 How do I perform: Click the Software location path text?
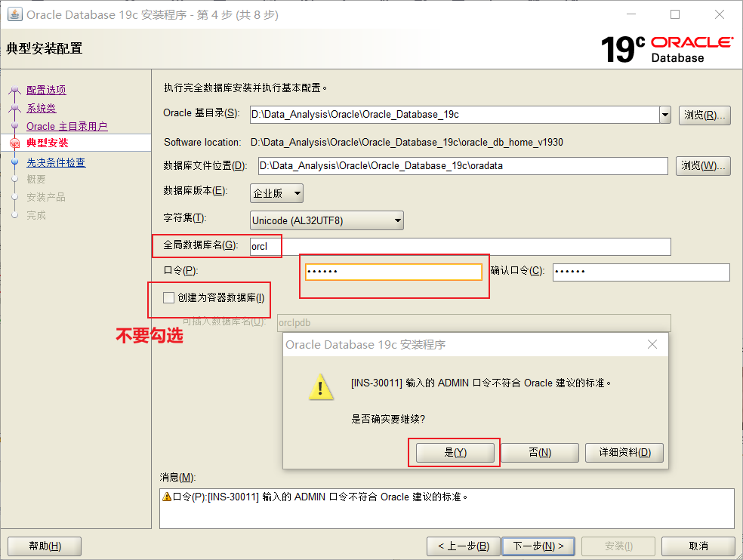tap(406, 142)
